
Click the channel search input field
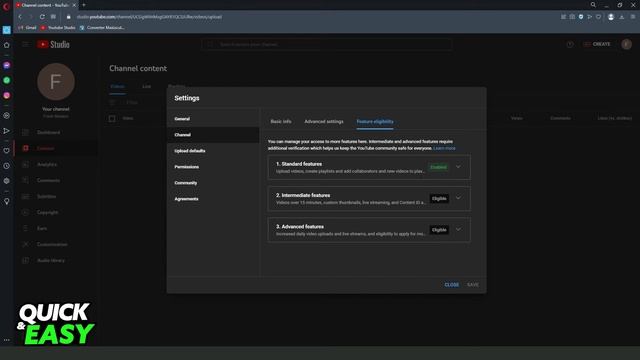pyautogui.click(x=327, y=44)
